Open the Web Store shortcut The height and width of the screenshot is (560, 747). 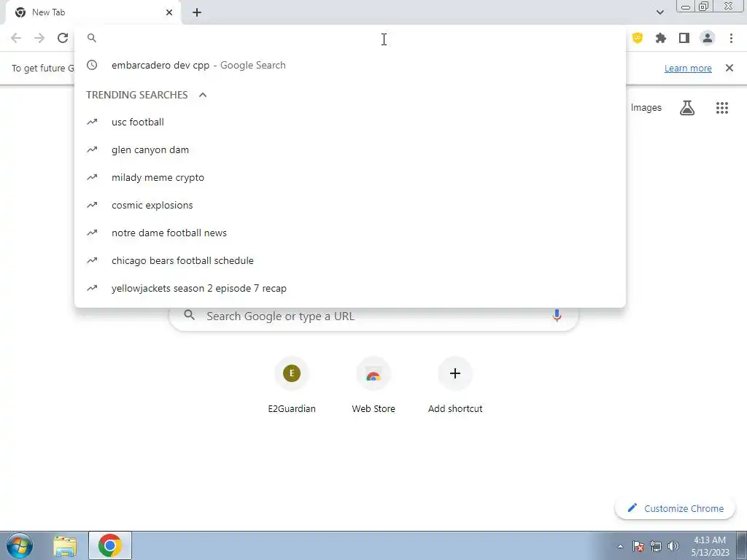point(373,386)
